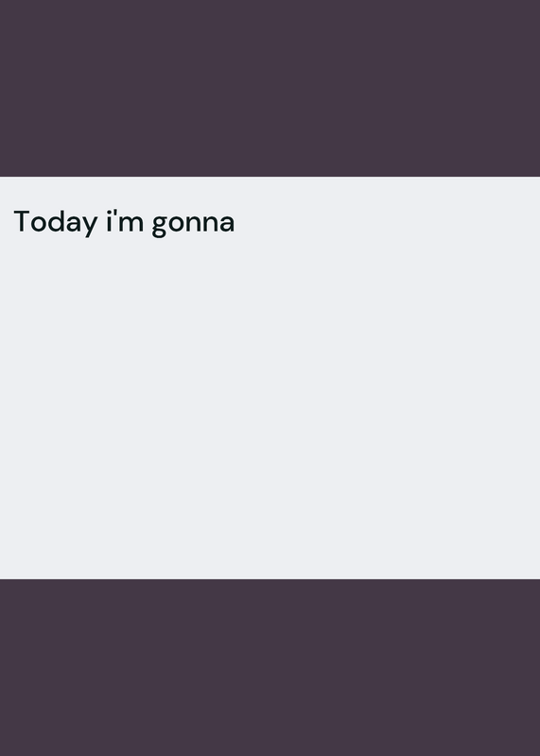
Task: Click the dark purple band below the note
Action: pos(270,667)
